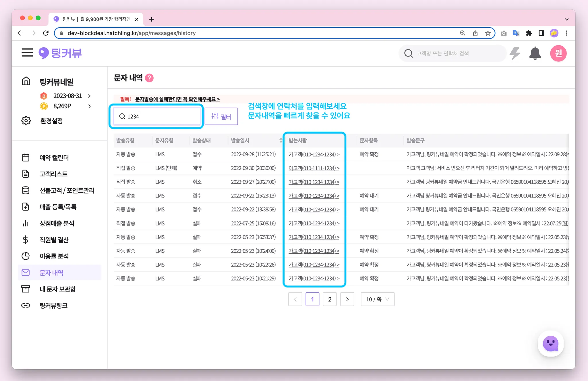
Task: Expand the 8,269P points chevron
Action: (90, 106)
